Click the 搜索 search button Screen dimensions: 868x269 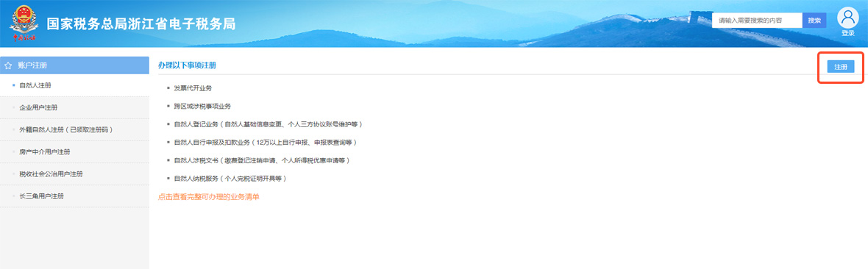814,21
